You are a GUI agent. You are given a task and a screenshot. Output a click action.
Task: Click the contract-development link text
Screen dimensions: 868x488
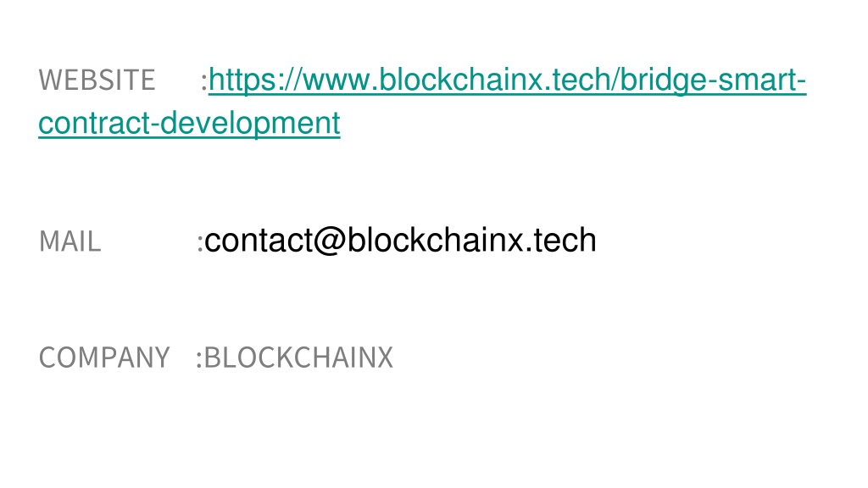click(189, 123)
